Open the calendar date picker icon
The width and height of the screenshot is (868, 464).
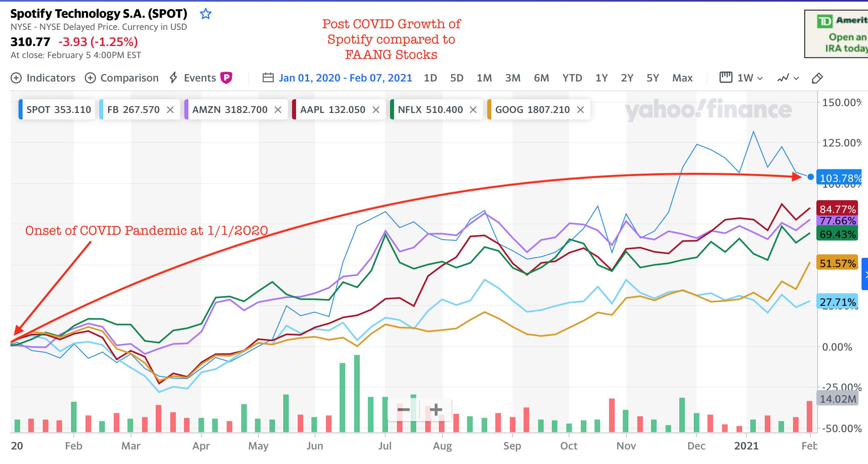(x=268, y=77)
